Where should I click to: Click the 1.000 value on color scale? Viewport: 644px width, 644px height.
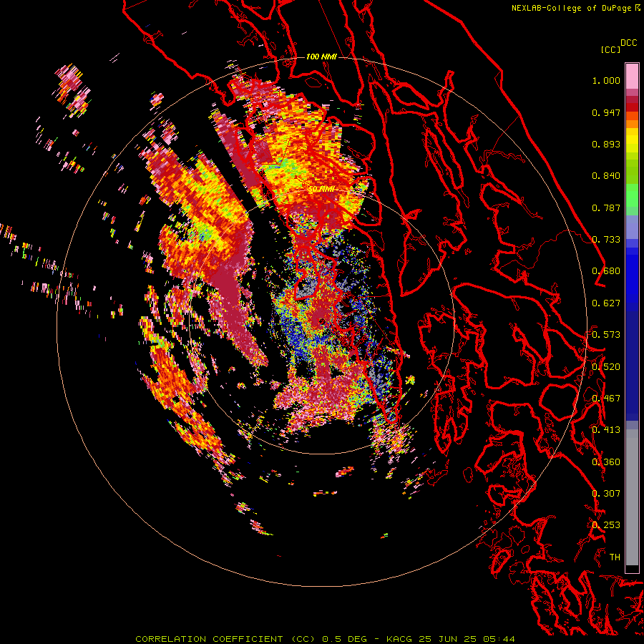(606, 80)
